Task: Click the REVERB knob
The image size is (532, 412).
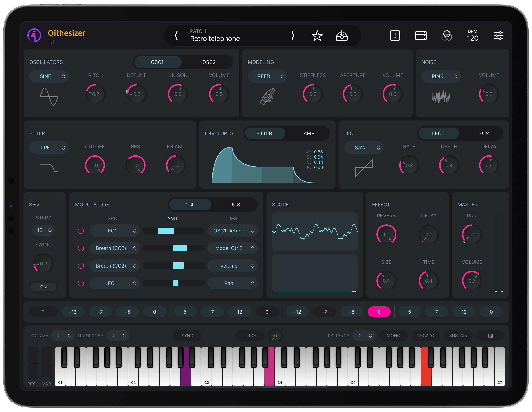Action: coord(386,234)
